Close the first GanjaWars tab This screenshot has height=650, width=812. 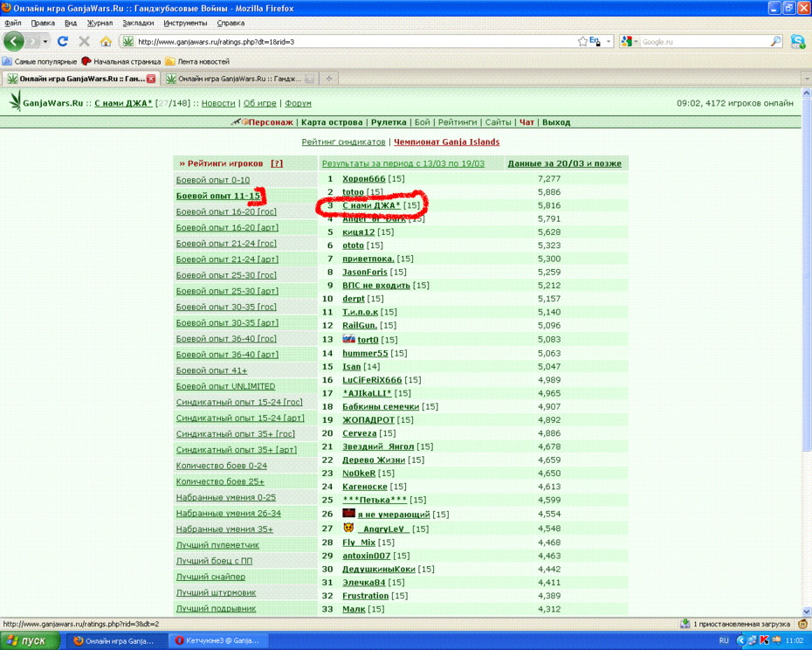coord(151,79)
